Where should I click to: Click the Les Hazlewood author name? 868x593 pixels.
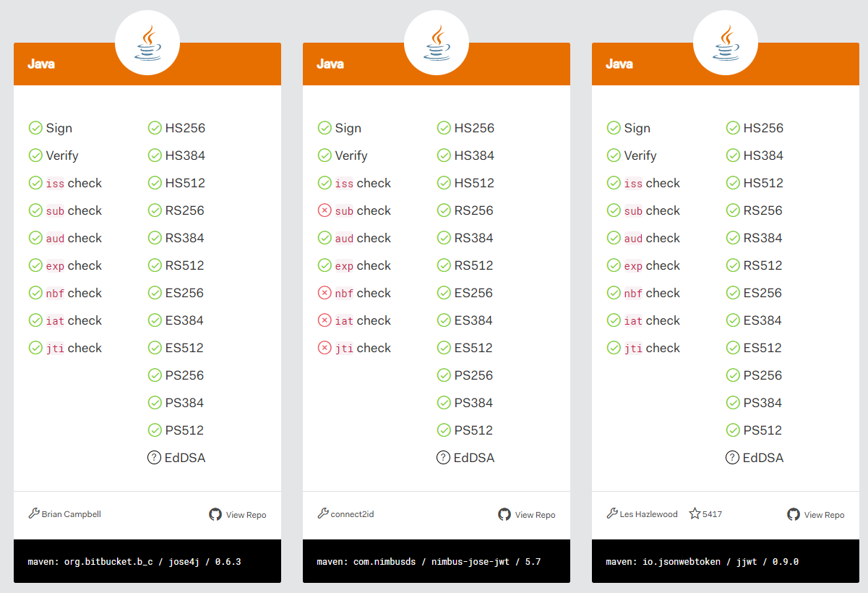(x=649, y=514)
